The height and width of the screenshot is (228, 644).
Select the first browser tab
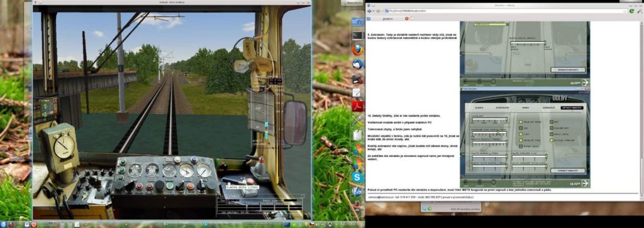tap(388, 18)
